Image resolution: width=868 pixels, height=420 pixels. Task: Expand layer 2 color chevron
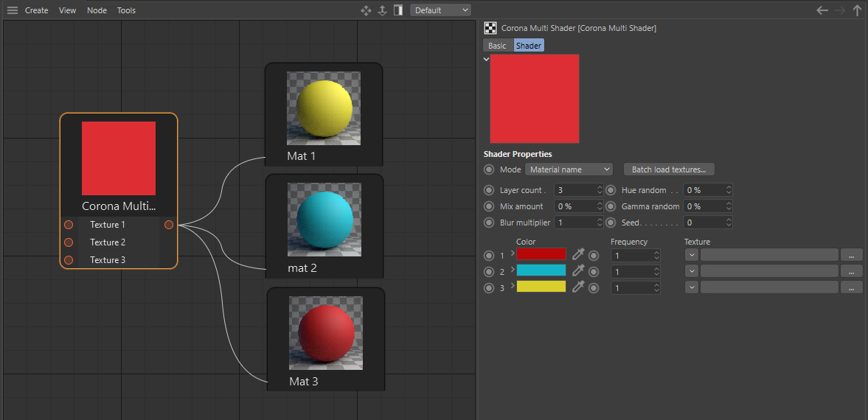(x=513, y=269)
